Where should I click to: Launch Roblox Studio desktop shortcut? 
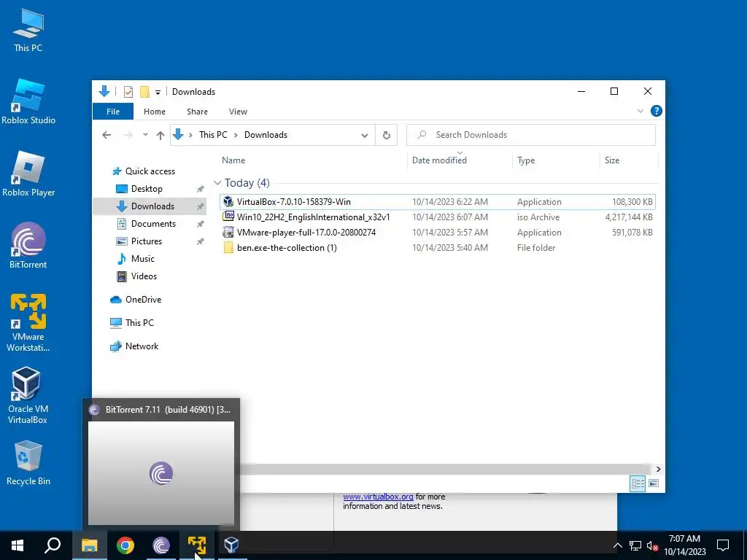tap(28, 102)
